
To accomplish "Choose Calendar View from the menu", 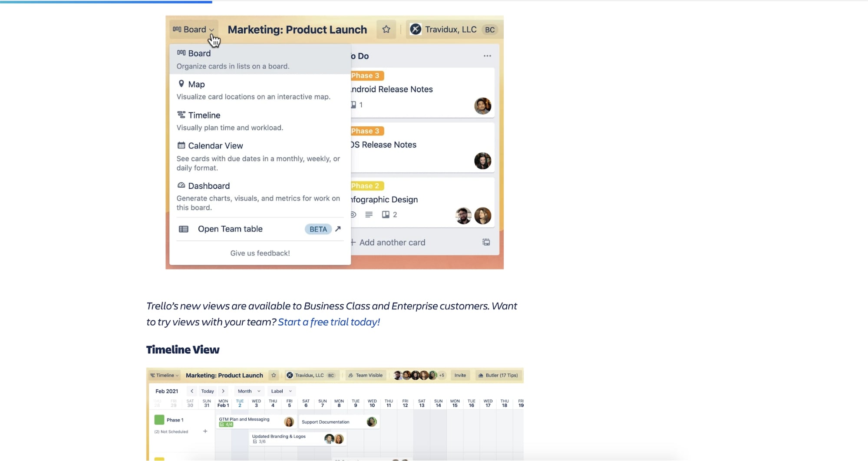I will [x=260, y=156].
